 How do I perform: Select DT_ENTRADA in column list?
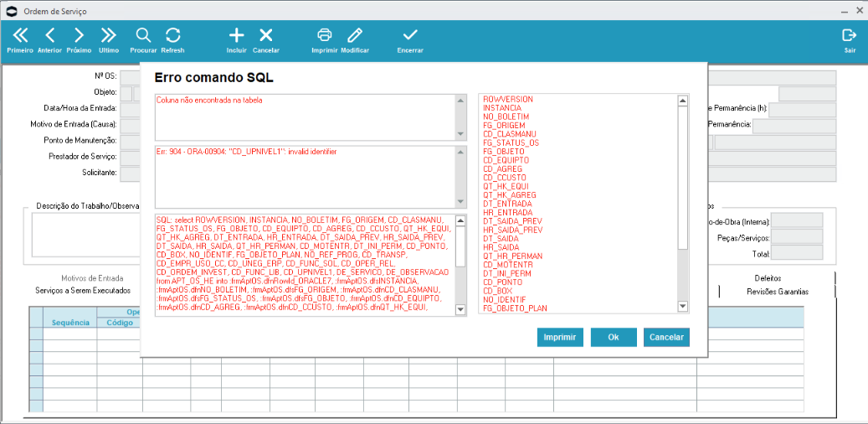pos(507,204)
